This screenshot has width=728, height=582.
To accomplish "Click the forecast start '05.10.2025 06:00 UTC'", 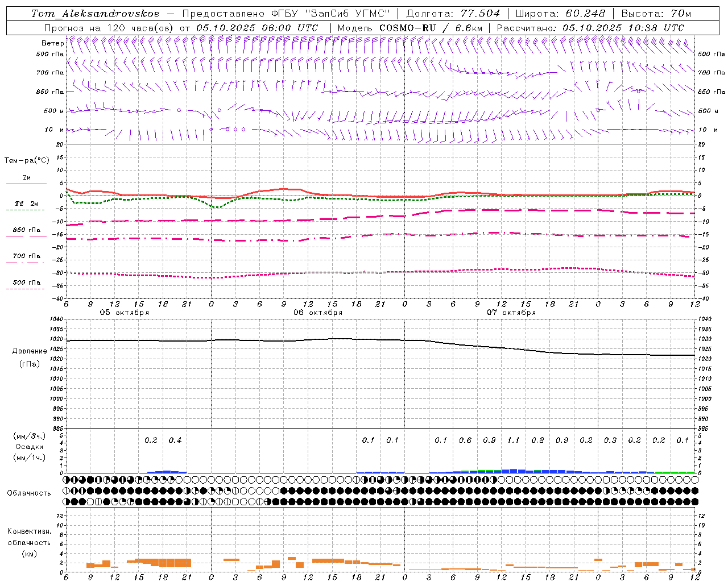I will tap(257, 28).
